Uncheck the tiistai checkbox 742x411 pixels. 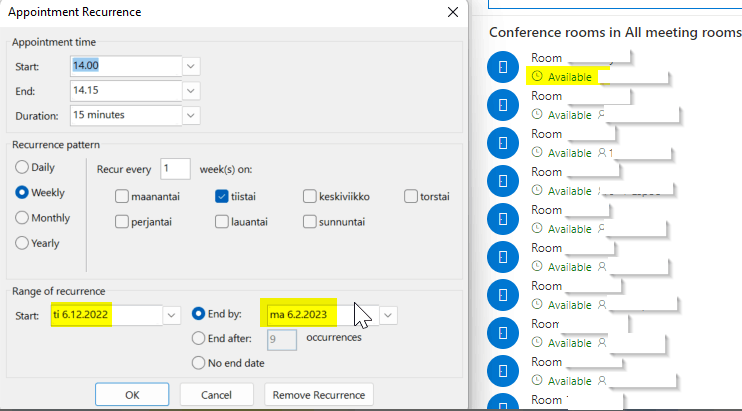click(x=221, y=196)
